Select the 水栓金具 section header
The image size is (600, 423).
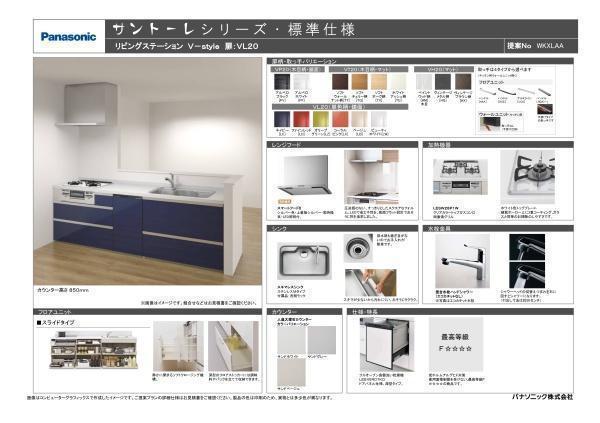[x=441, y=228]
